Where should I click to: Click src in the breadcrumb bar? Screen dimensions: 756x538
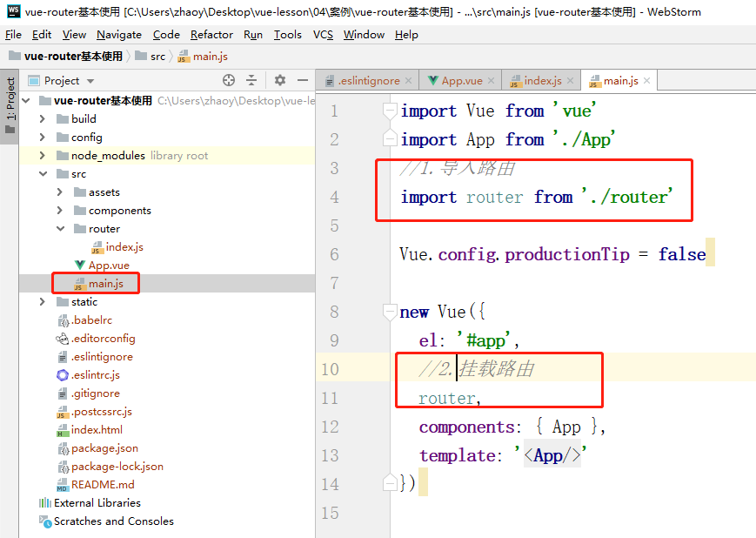click(x=151, y=56)
